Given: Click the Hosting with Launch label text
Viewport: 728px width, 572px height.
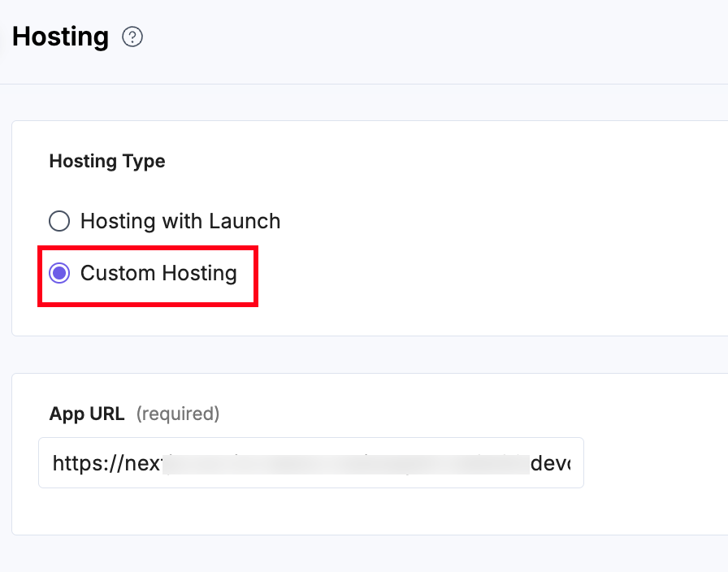Looking at the screenshot, I should tap(180, 220).
